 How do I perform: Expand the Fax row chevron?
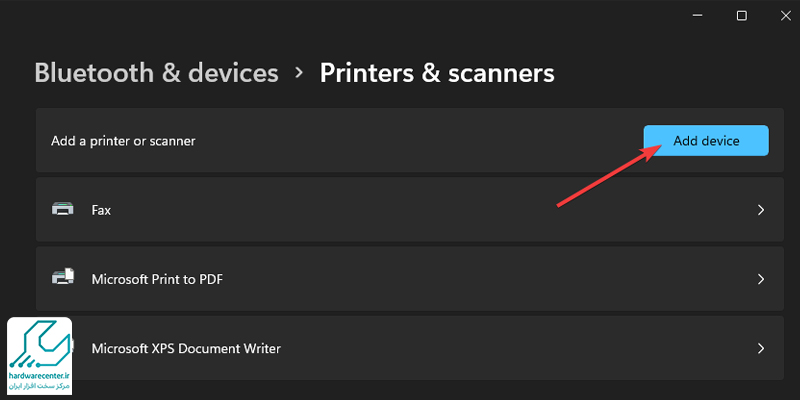[761, 210]
